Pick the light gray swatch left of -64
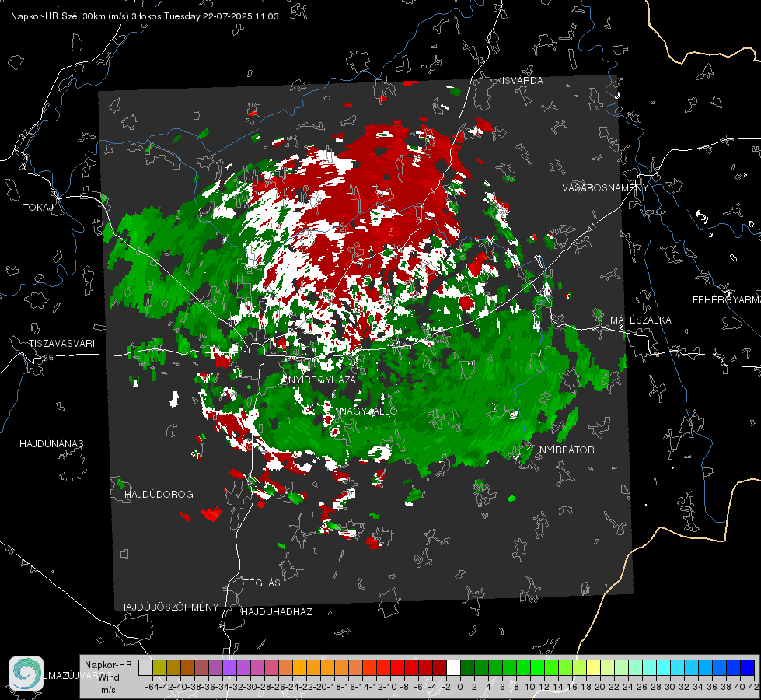 coord(145,667)
